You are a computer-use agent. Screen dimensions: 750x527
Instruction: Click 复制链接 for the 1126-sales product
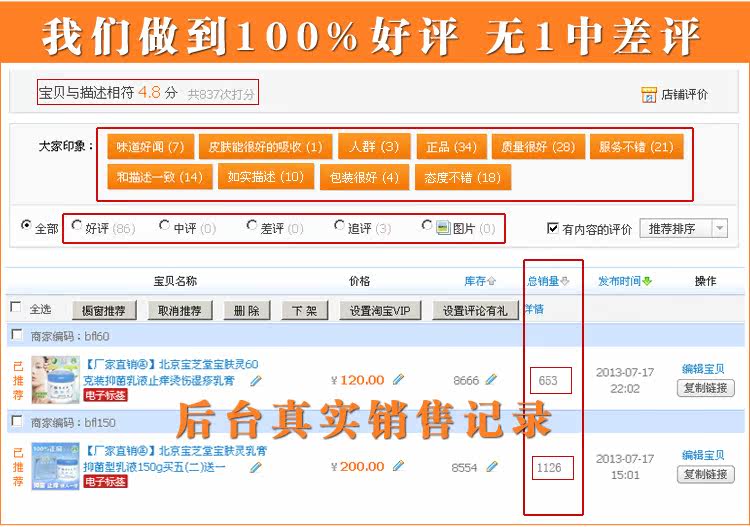(706, 474)
